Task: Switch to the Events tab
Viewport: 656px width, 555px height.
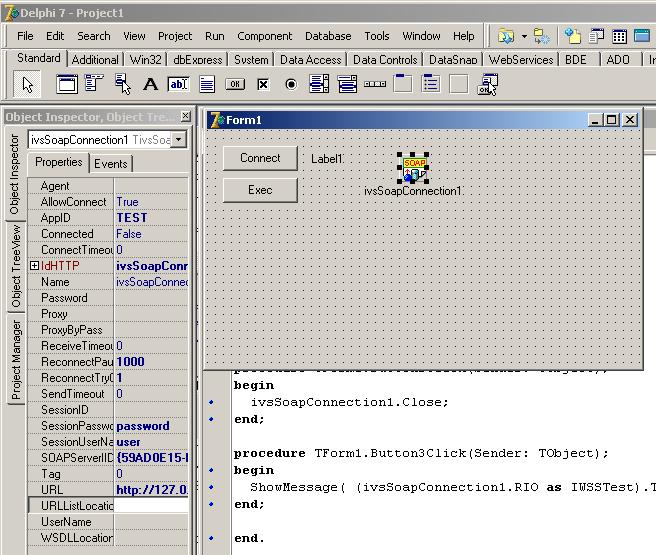Action: (x=110, y=164)
